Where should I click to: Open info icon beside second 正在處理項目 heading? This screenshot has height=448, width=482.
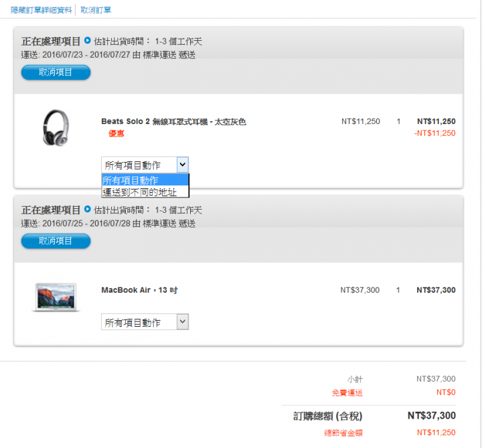click(x=87, y=209)
